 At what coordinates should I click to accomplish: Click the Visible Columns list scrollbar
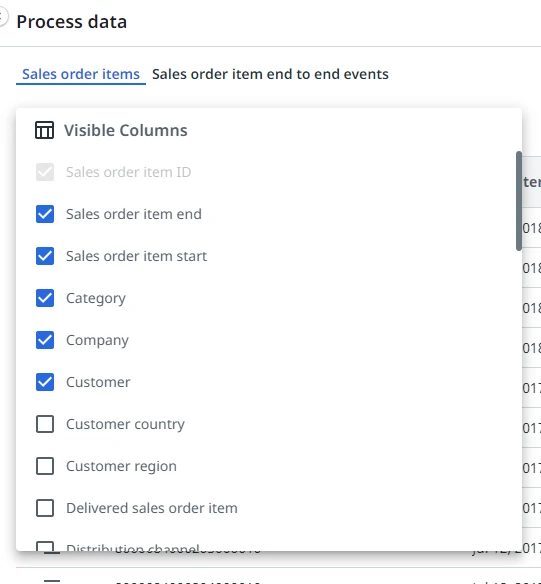(519, 201)
